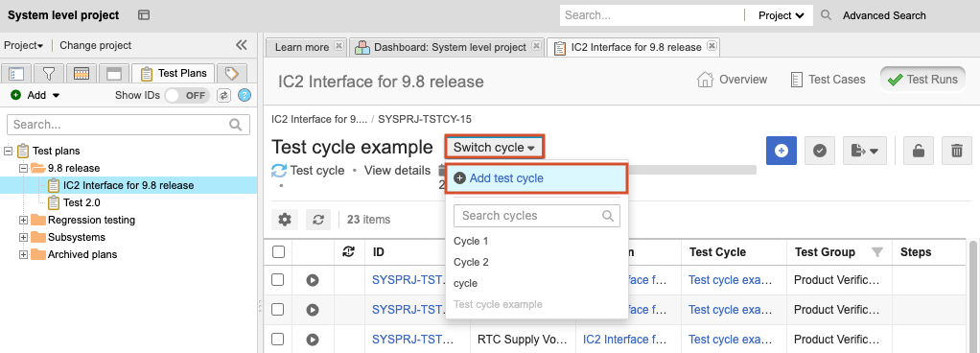Open the first explorer list icon tab
Screen dimensions: 980x353
17,73
